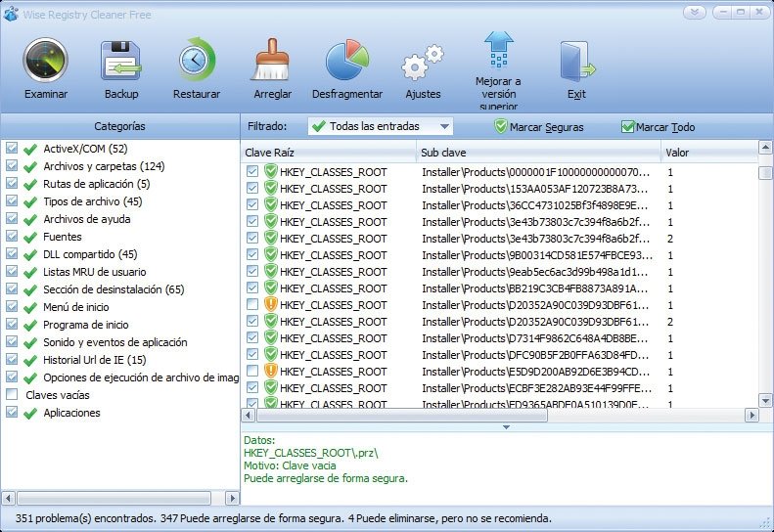This screenshot has width=774, height=532.
Task: Click the orange warning shield in the D20352A90C039D93DBF61 value 1 row
Action: (x=270, y=304)
